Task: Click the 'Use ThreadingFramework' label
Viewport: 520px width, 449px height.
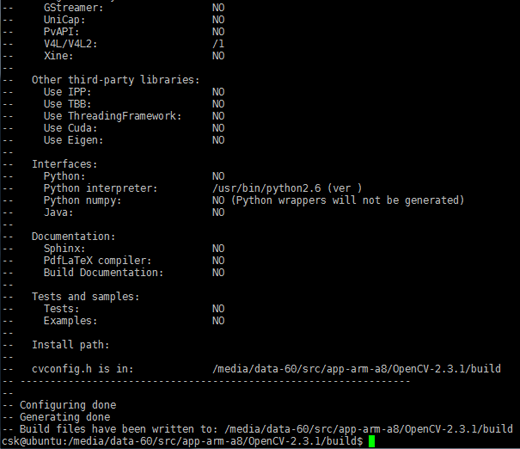Action: [113, 116]
